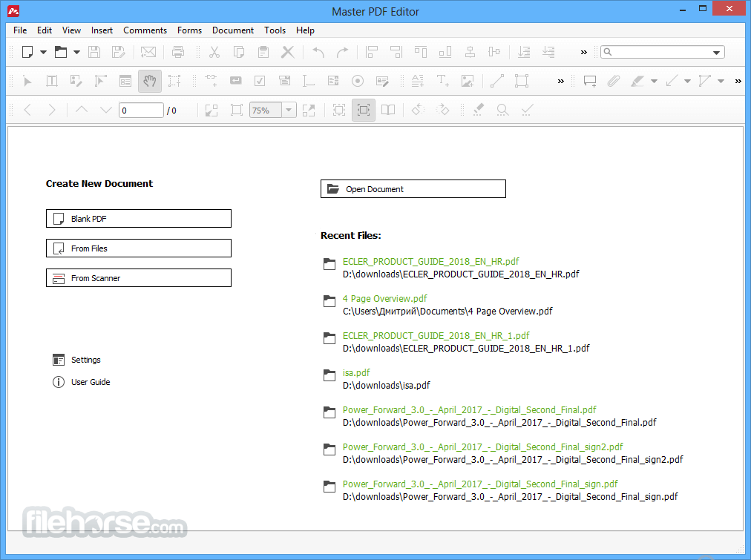The width and height of the screenshot is (751, 560).
Task: Click the two-page Facing view icon
Action: 388,110
